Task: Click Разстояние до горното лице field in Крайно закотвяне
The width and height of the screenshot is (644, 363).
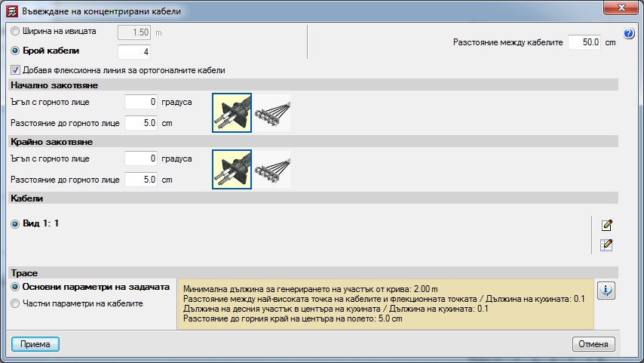Action: [141, 180]
